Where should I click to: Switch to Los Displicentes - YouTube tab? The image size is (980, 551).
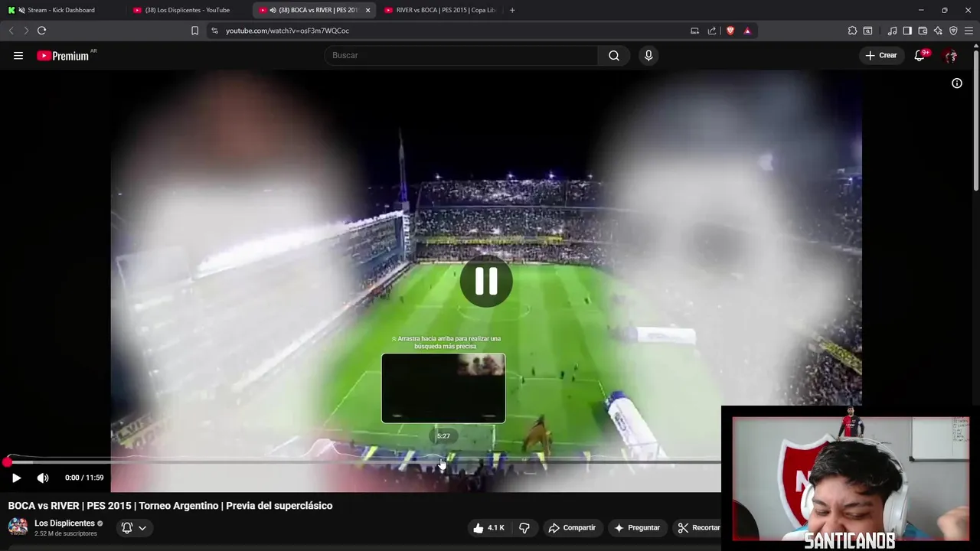[188, 10]
